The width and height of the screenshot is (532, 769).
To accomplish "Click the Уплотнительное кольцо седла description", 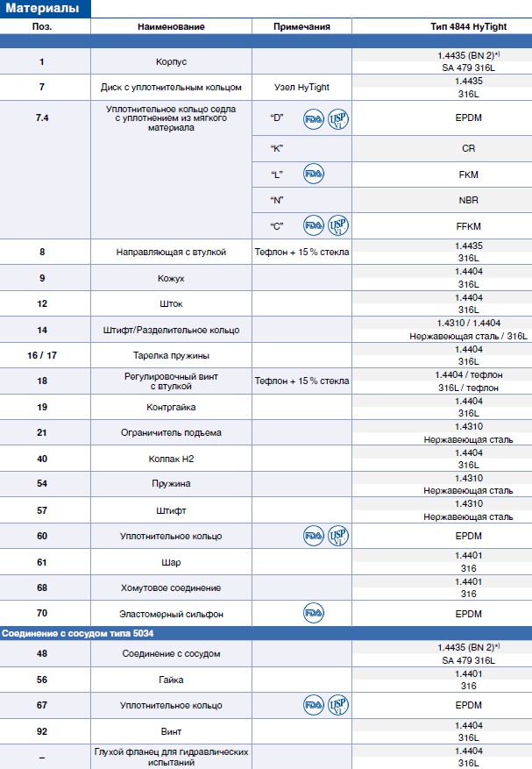I will tap(171, 118).
